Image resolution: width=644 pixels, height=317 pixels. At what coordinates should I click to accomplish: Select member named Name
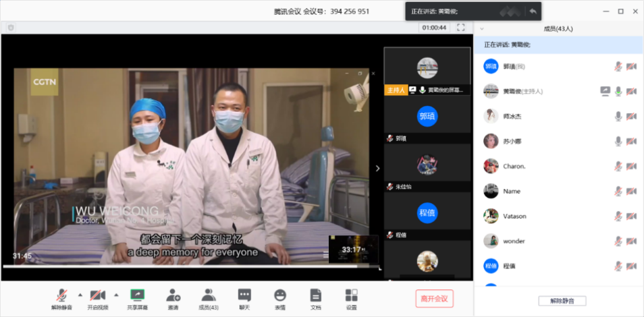pyautogui.click(x=558, y=192)
